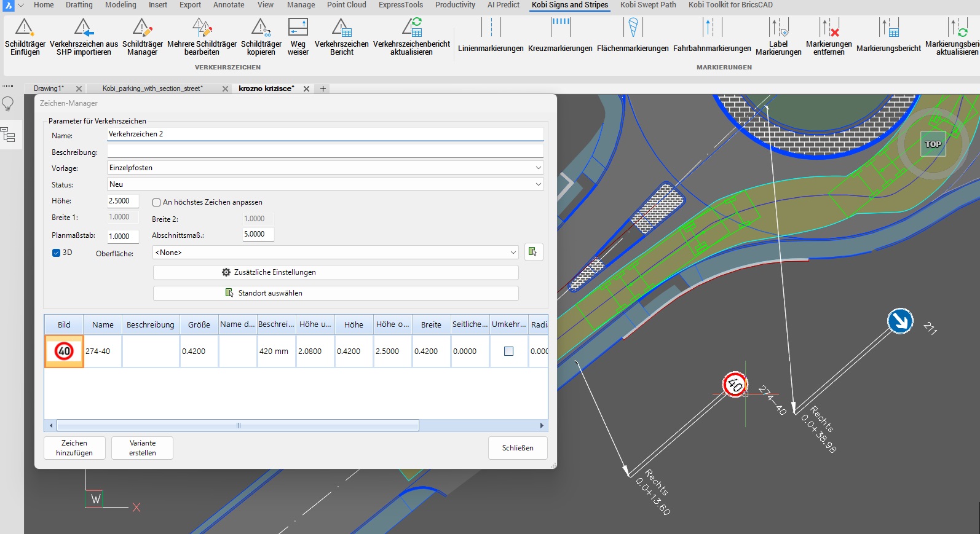Viewport: 980px width, 534px height.
Task: Click the Name column header
Action: coord(103,325)
